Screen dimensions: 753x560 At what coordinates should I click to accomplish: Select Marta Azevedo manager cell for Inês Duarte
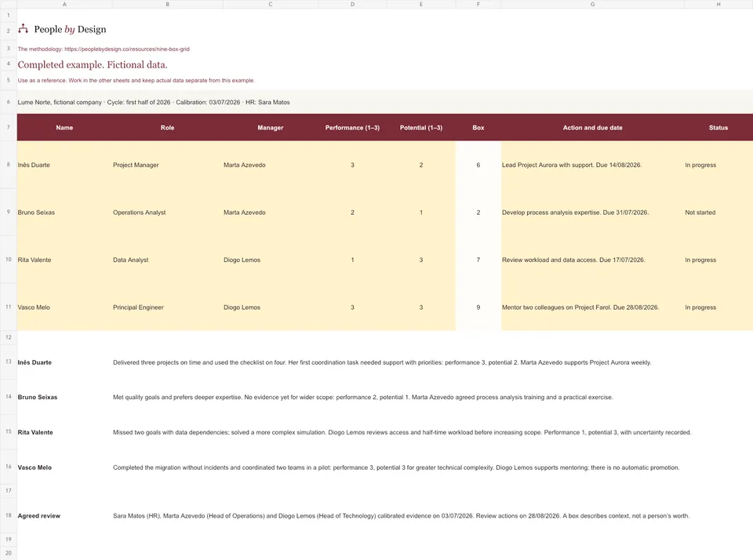[271, 165]
